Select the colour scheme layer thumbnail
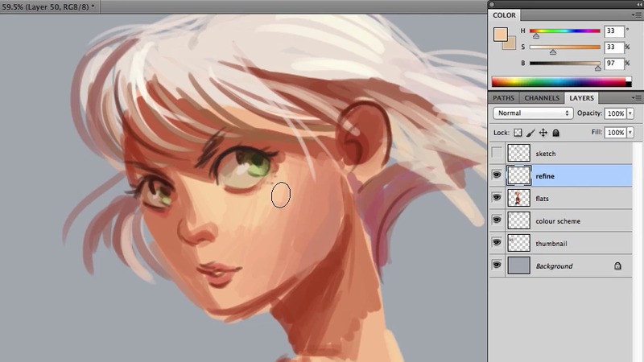This screenshot has height=362, width=644. tap(518, 220)
